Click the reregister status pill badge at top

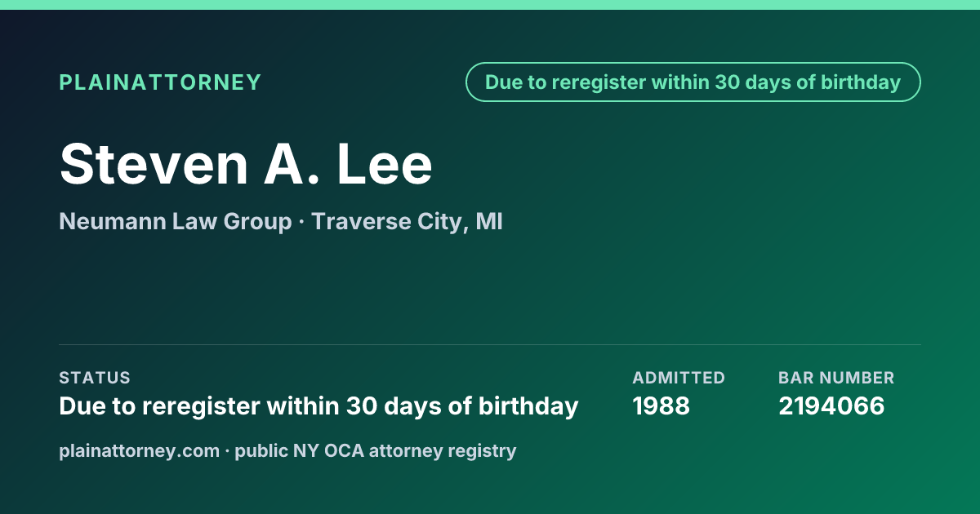[x=693, y=82]
